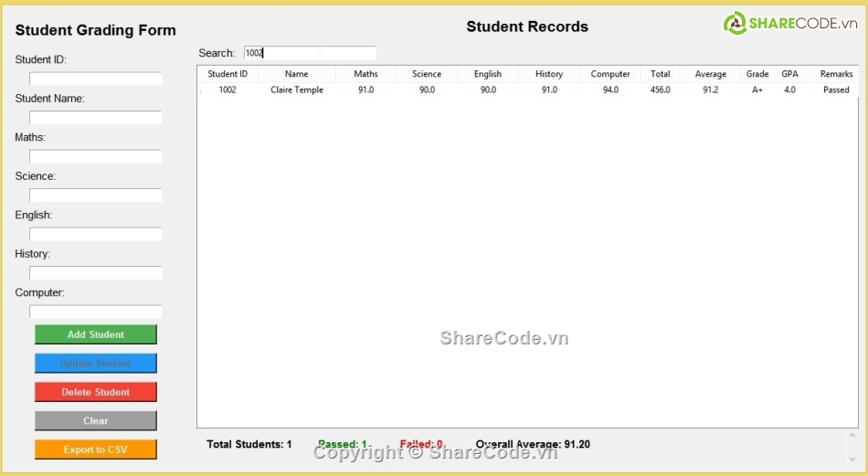Image resolution: width=868 pixels, height=476 pixels.
Task: Focus the Student ID input field
Action: (96, 79)
